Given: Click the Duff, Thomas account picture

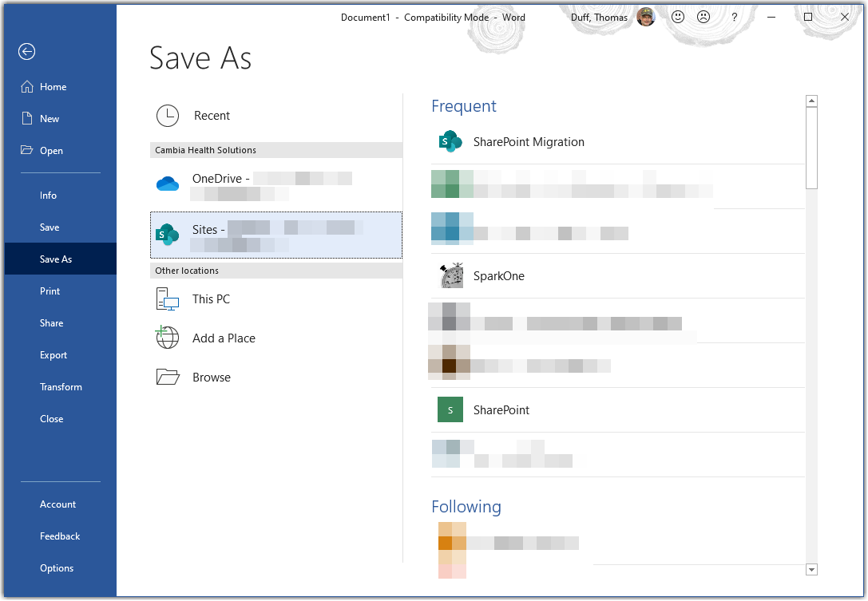Looking at the screenshot, I should click(646, 17).
